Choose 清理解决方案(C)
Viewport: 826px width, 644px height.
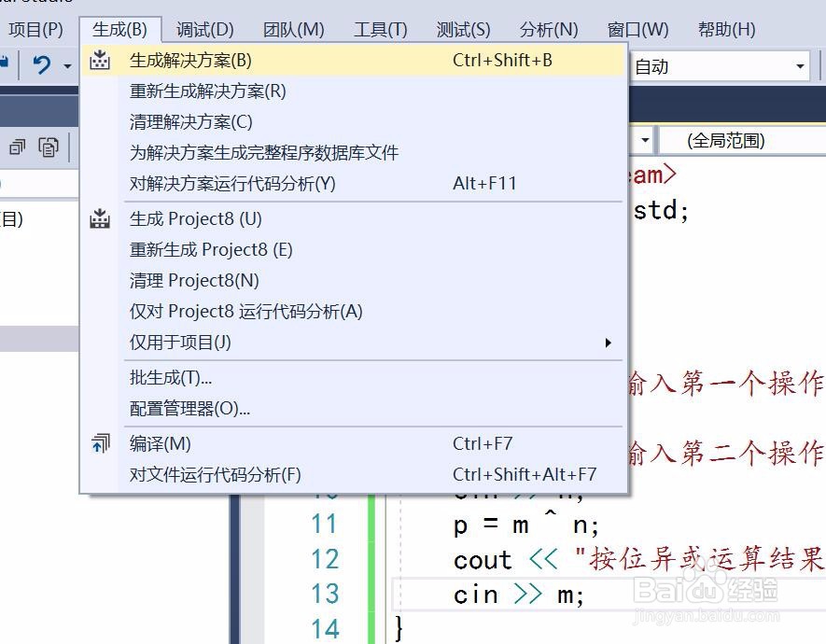point(354,121)
